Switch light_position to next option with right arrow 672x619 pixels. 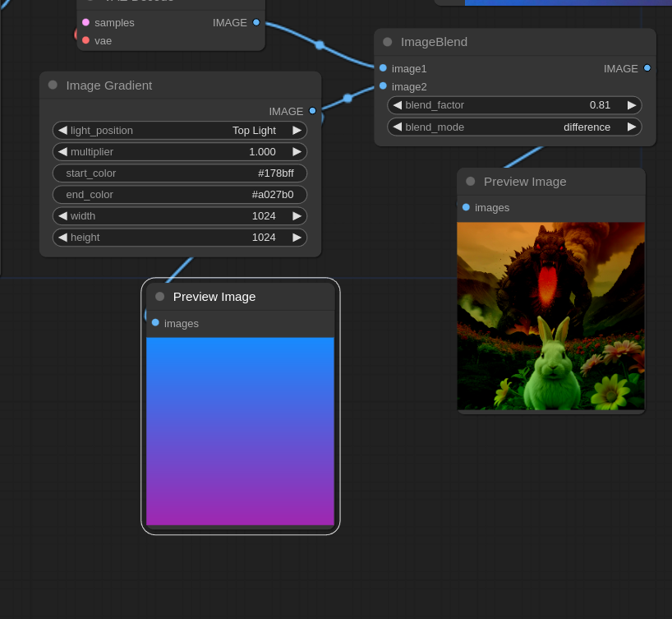tap(297, 130)
